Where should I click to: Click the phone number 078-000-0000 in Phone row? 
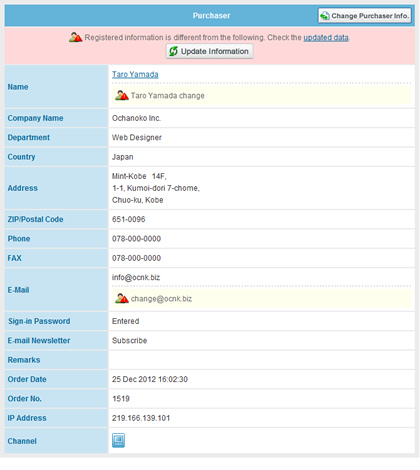[x=136, y=239]
